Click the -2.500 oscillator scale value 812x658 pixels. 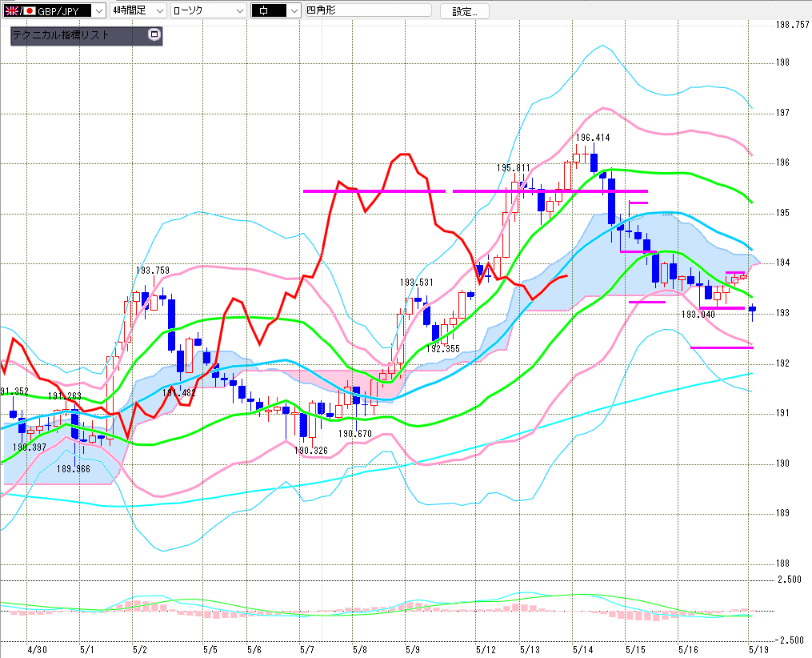click(x=789, y=640)
